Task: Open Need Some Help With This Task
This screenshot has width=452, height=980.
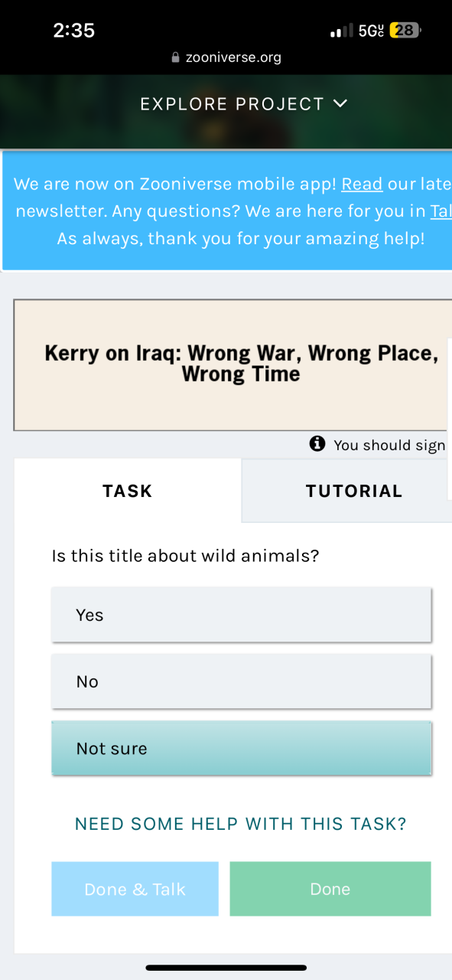Action: (x=241, y=824)
